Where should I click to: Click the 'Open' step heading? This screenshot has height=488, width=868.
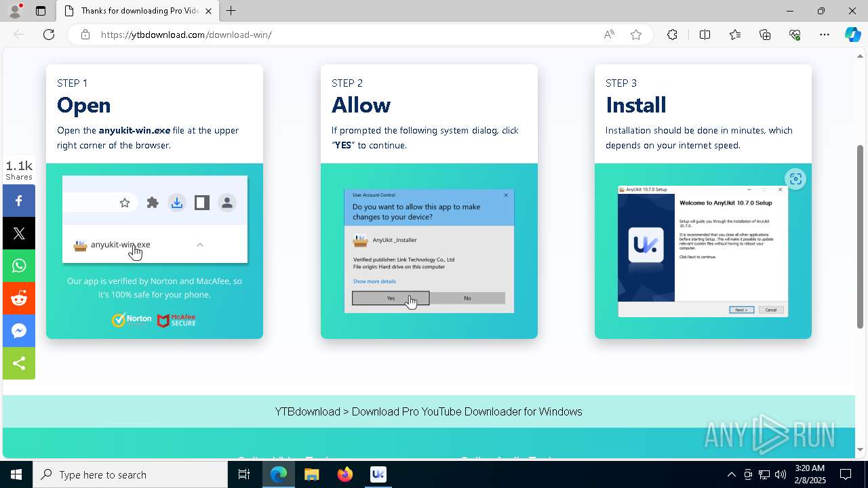[x=83, y=105]
